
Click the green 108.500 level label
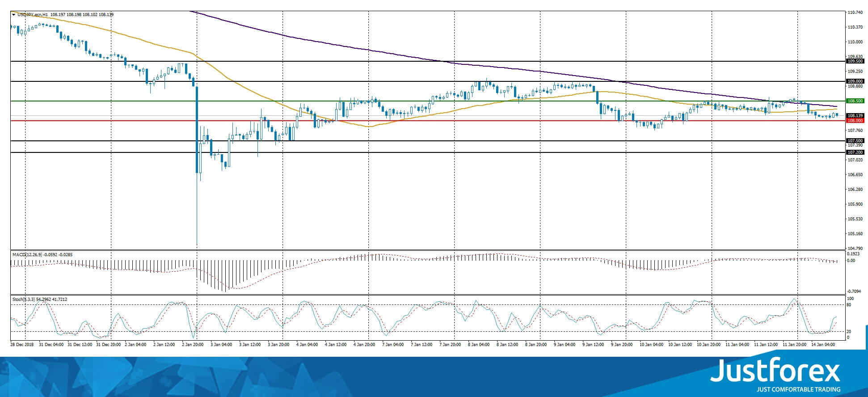[x=855, y=101]
